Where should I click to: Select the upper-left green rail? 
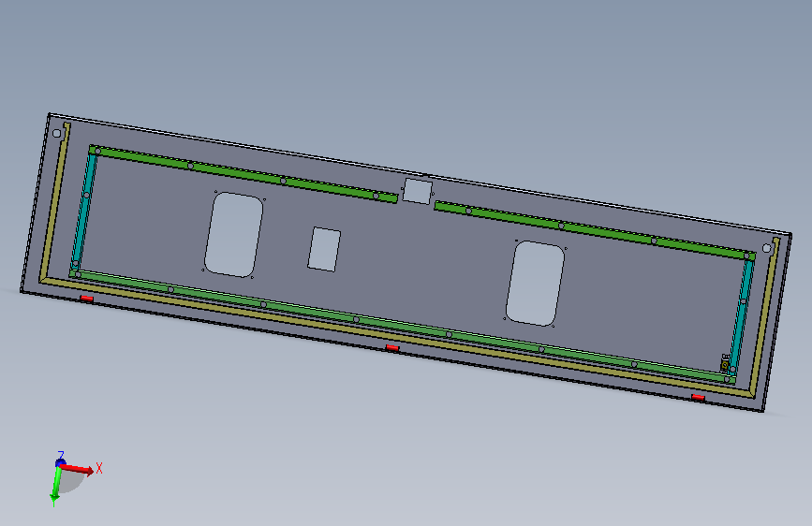coord(244,173)
